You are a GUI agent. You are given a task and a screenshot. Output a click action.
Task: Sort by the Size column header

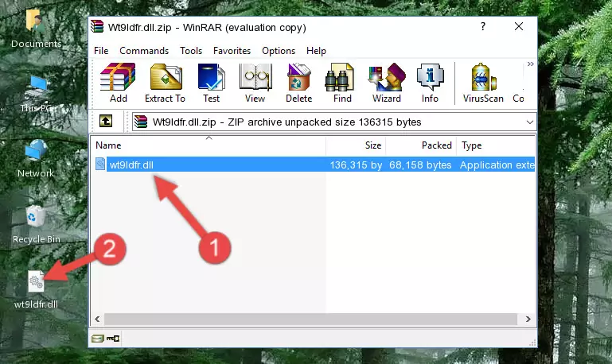tap(356, 145)
